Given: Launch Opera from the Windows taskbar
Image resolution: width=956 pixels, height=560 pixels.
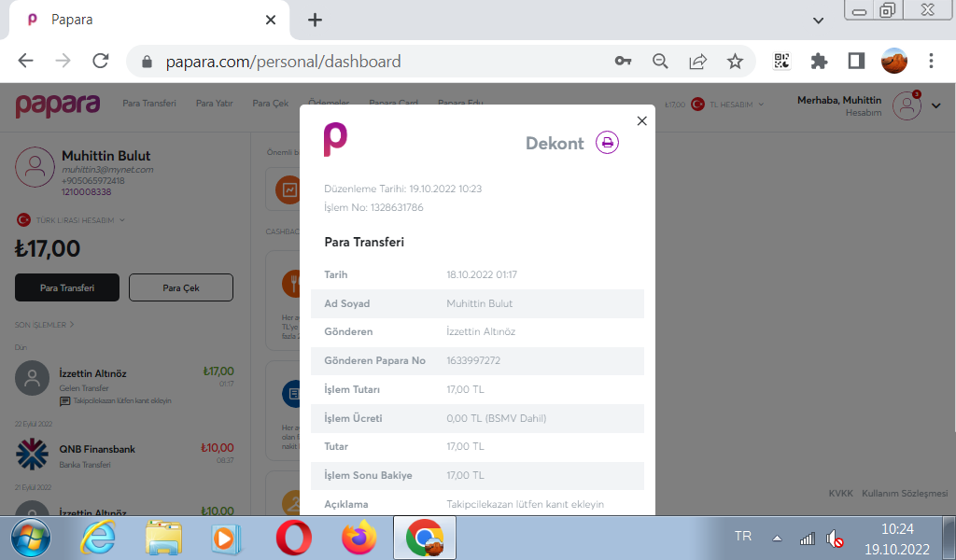Looking at the screenshot, I should [x=293, y=538].
